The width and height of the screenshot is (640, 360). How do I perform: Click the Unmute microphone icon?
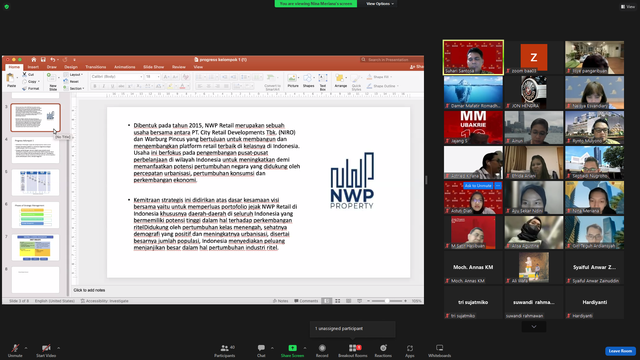tap(15, 348)
